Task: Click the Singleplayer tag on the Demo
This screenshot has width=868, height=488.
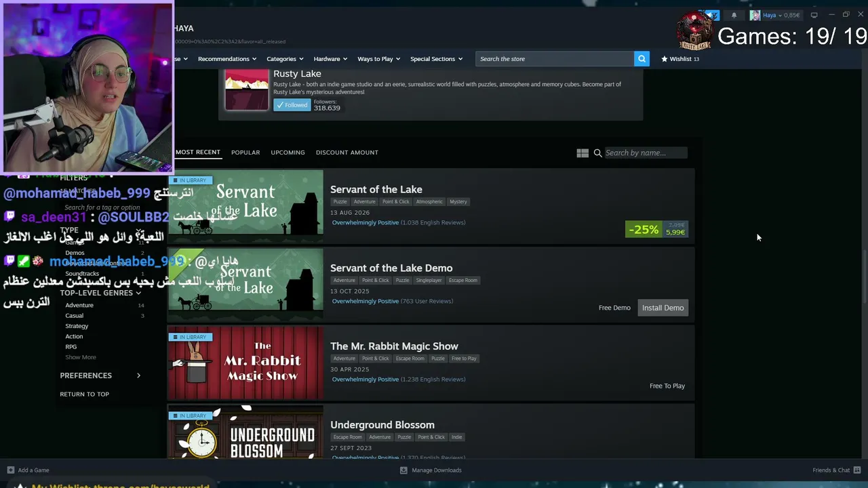Action: [x=429, y=281]
